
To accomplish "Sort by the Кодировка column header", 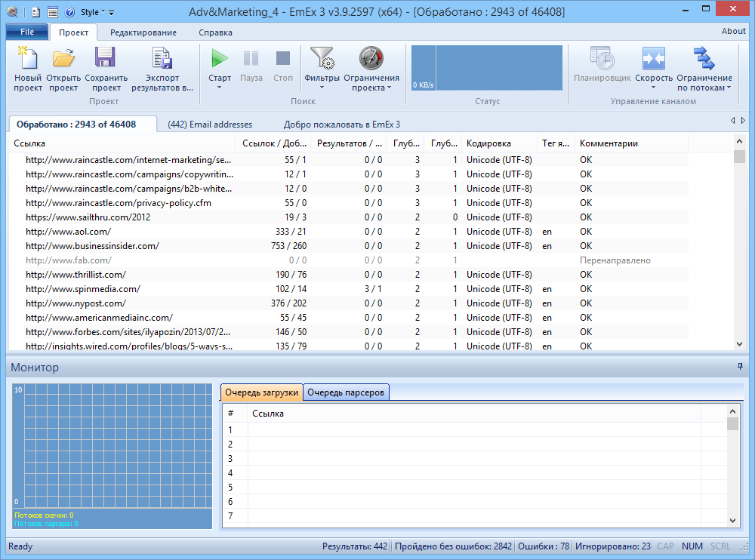I will click(x=499, y=143).
